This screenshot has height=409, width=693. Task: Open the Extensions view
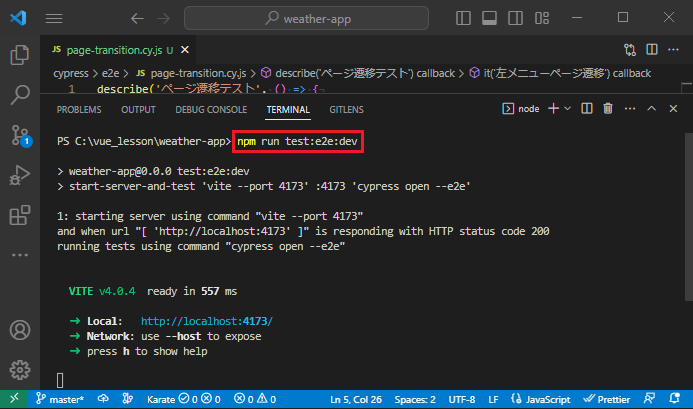tap(19, 215)
